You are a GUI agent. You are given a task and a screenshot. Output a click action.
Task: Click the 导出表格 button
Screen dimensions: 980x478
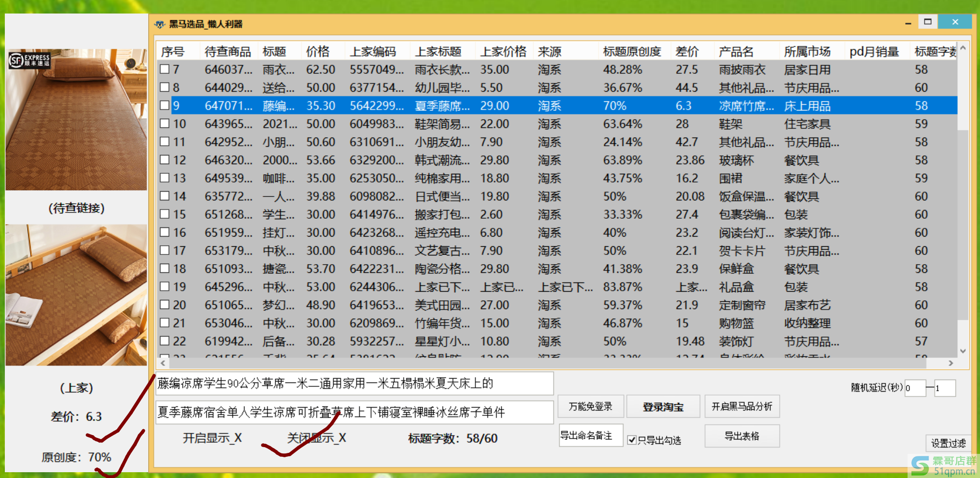pos(741,436)
